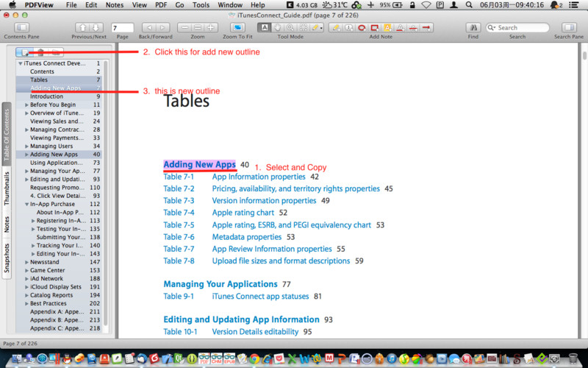The height and width of the screenshot is (368, 588).
Task: Click the outline pane vertical scrollbar
Action: [105, 191]
